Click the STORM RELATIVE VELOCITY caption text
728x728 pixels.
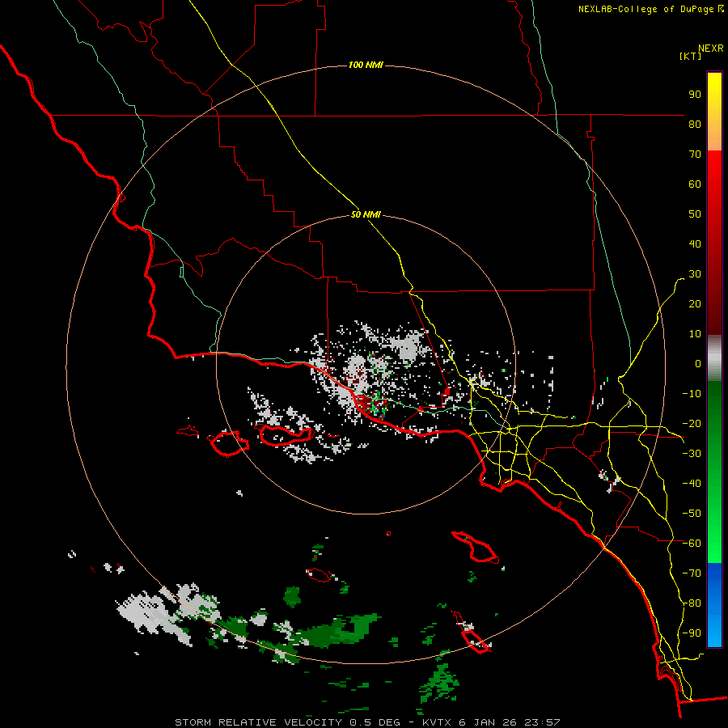pyautogui.click(x=258, y=722)
